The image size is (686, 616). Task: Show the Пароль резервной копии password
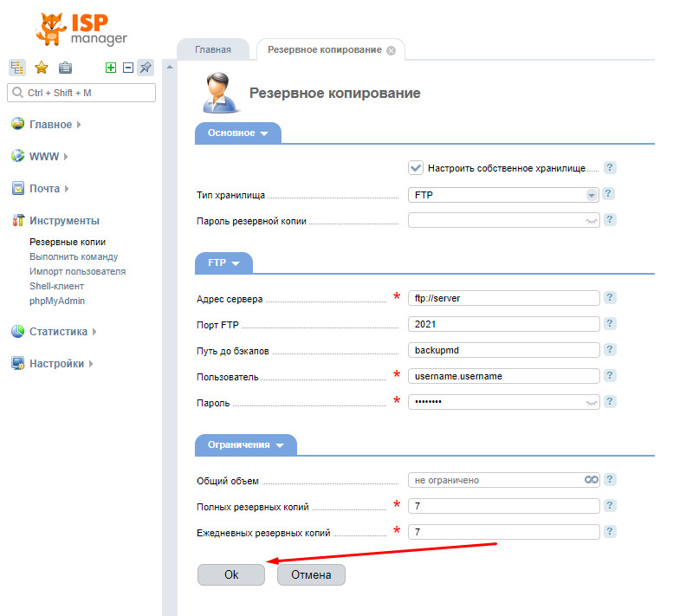click(x=592, y=221)
